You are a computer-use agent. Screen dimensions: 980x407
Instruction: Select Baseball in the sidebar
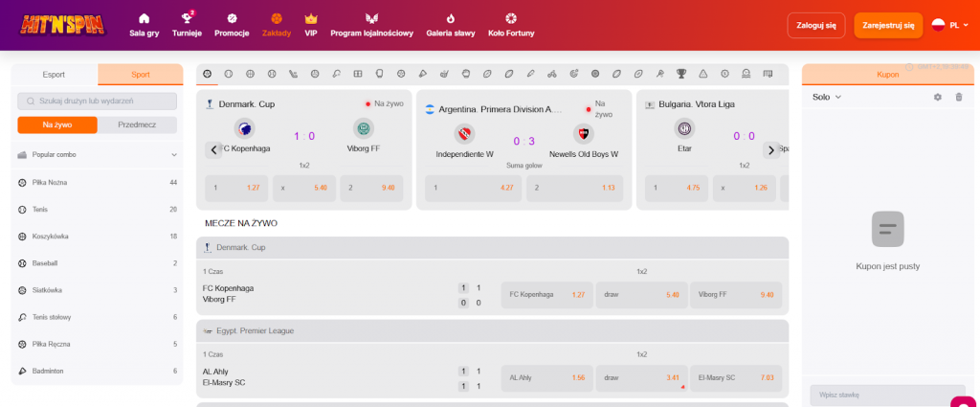pyautogui.click(x=97, y=263)
